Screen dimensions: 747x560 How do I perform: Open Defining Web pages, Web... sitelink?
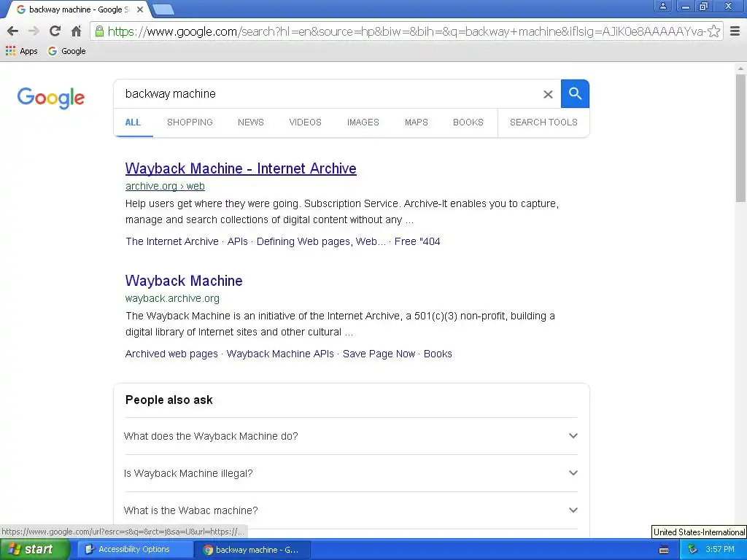pyautogui.click(x=321, y=241)
